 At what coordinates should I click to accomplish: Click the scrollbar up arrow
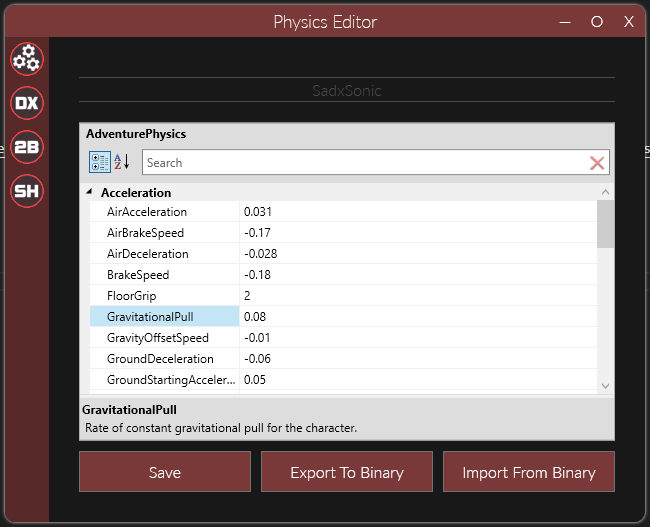pyautogui.click(x=605, y=192)
